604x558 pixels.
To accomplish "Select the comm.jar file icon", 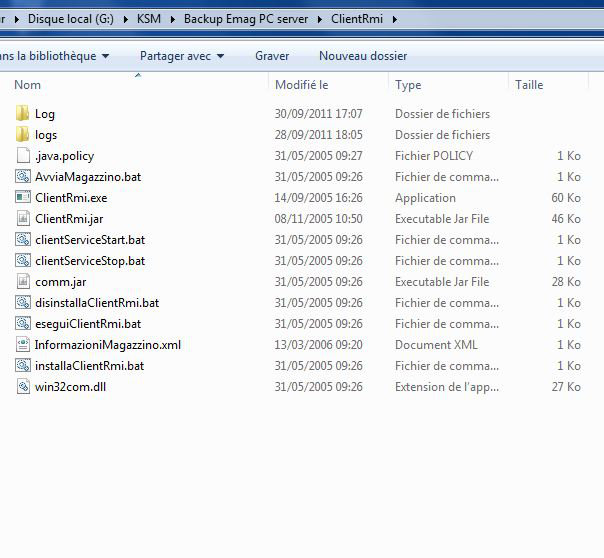I will 23,282.
